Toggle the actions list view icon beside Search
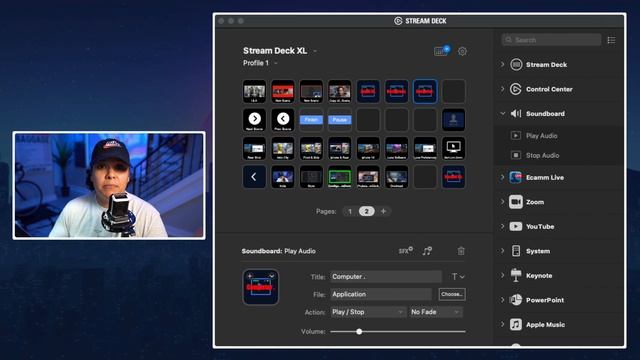 coord(611,40)
